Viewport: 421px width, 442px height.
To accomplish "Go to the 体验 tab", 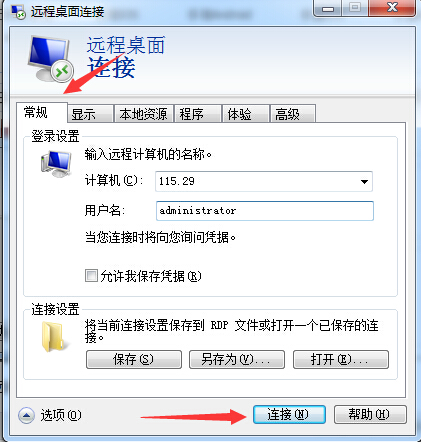I will coord(246,114).
